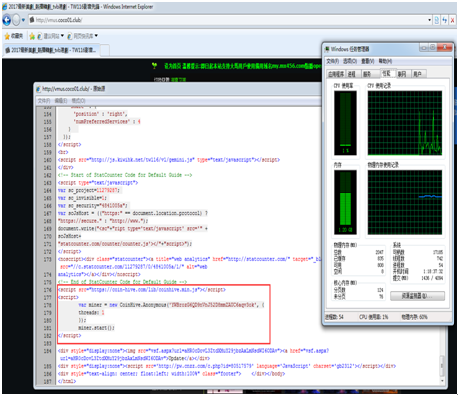Image resolution: width=460 pixels, height=397 pixels.
Task: Click the 总数 2047 physical memory value
Action: coord(380,252)
